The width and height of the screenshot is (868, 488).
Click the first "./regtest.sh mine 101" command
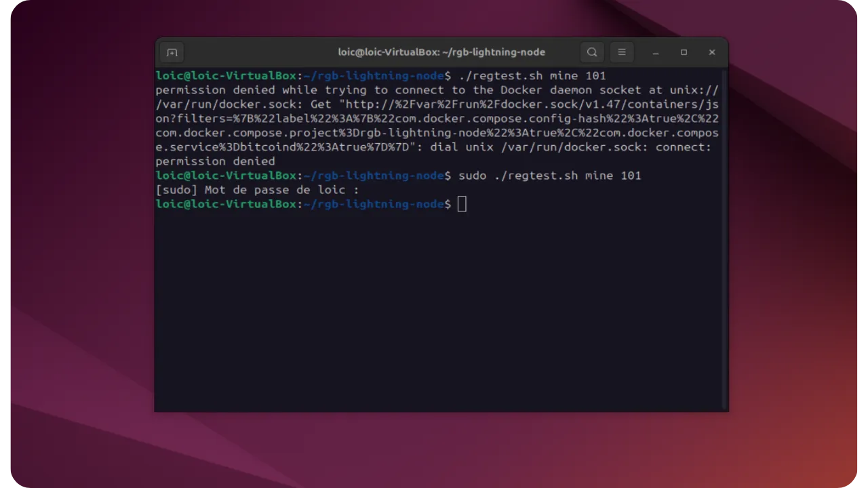532,76
